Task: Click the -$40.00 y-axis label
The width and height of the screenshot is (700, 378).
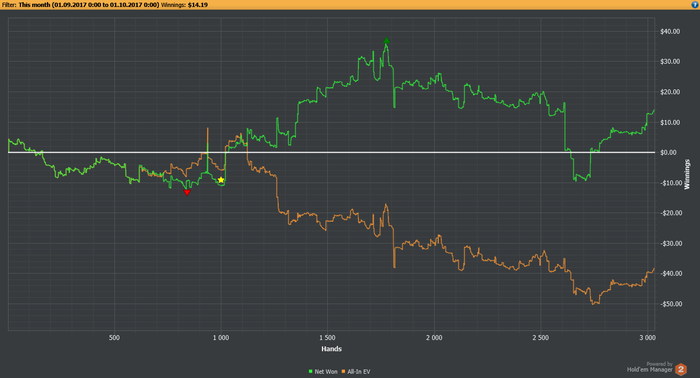Action: (671, 274)
